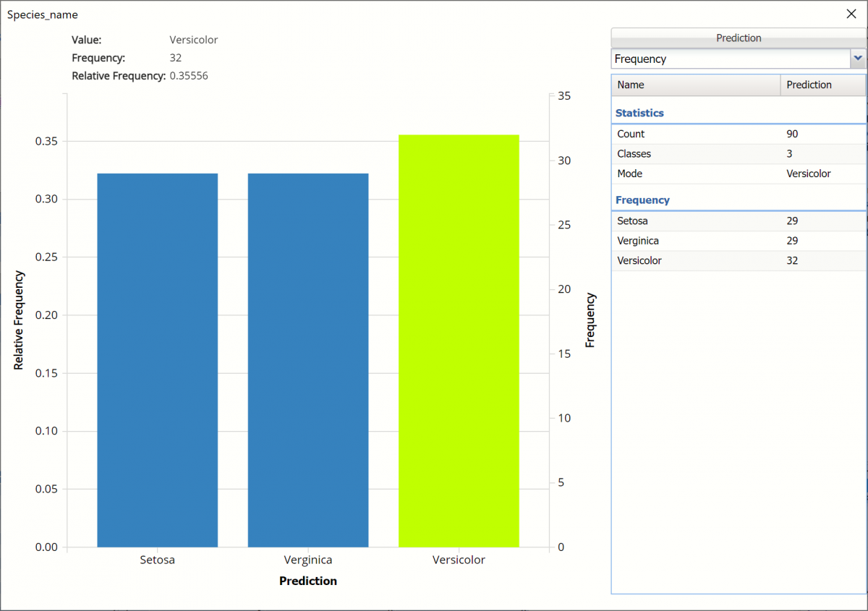Screen dimensions: 868x611
Task: Close the Species_name dialog window
Action: (851, 14)
